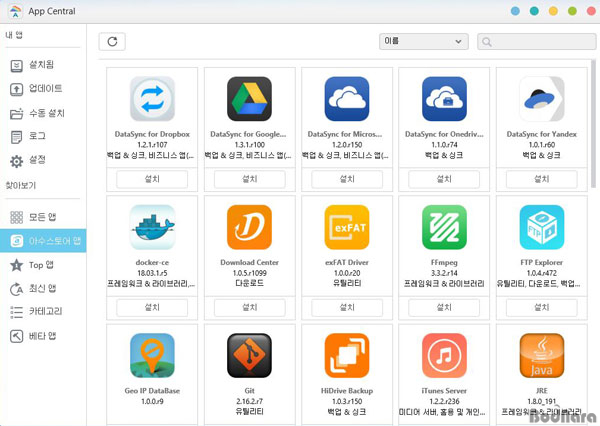Install DataSync for Google Drive
The height and width of the screenshot is (426, 600).
[249, 179]
